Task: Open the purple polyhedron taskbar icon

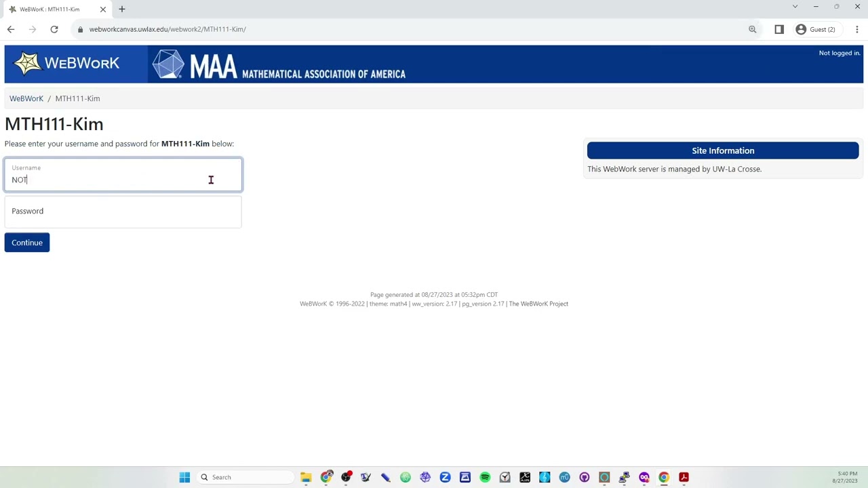Action: 425,477
